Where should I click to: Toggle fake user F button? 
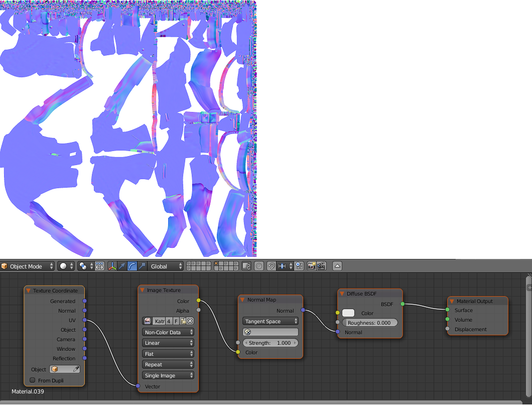pos(176,321)
